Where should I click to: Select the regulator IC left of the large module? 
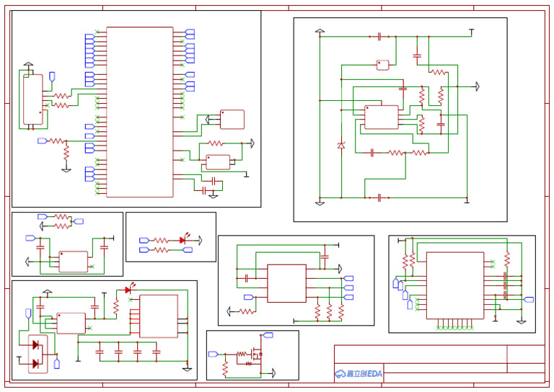click(x=71, y=323)
